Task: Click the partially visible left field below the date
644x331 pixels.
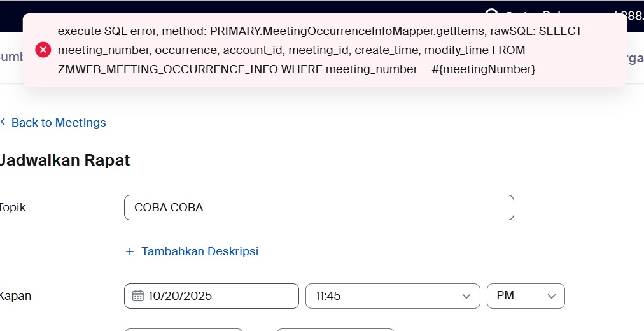Action: click(183, 329)
